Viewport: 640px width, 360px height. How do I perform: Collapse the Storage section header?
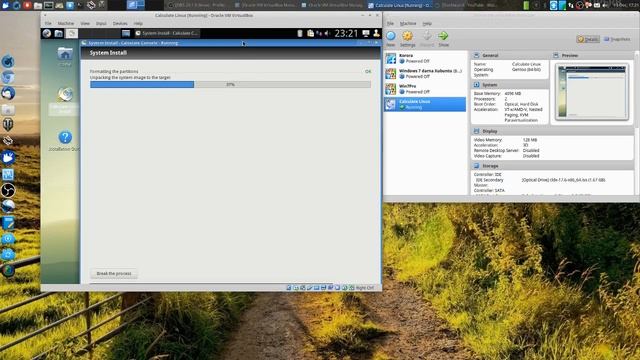(x=552, y=166)
